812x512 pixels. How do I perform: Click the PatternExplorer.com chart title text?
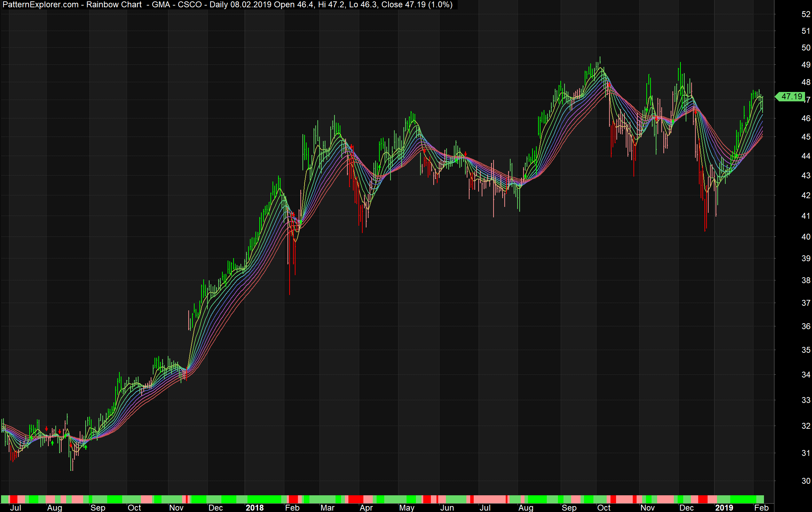click(40, 5)
